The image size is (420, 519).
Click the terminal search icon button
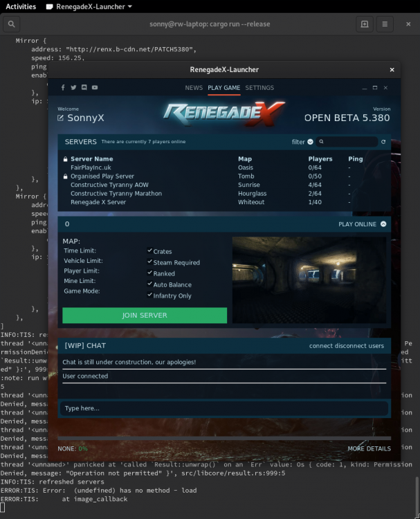[x=12, y=24]
